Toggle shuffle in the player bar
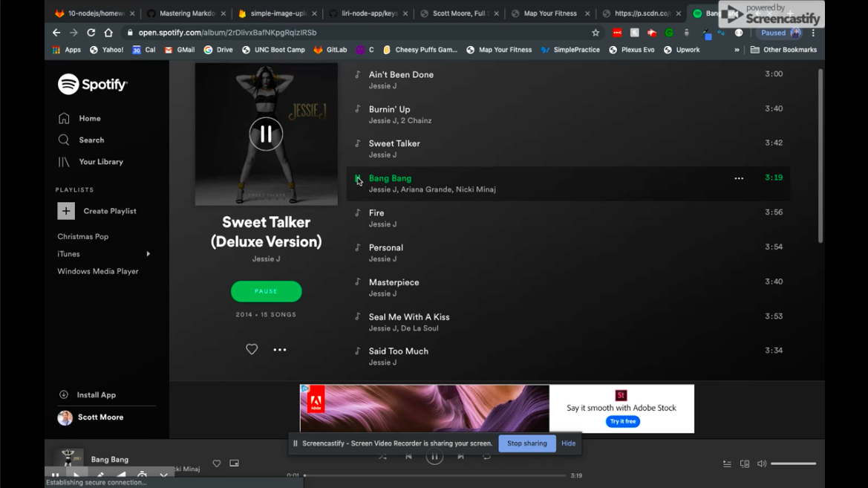 tap(382, 456)
